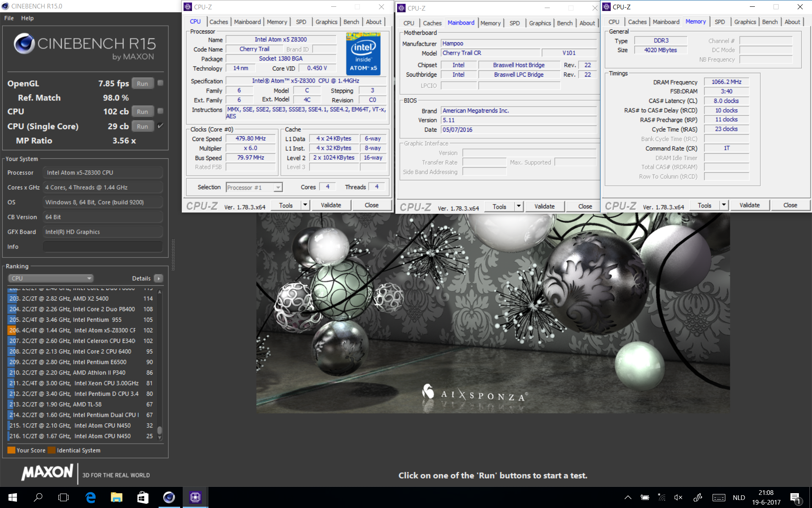Open About tab in Memory CPU-Z window
The width and height of the screenshot is (812, 508).
792,22
